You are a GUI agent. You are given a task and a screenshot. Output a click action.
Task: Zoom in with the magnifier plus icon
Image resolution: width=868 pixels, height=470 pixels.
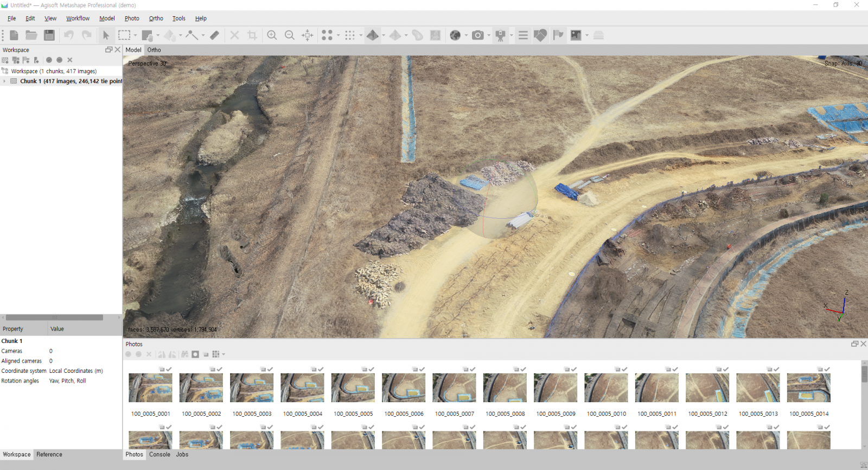point(272,35)
